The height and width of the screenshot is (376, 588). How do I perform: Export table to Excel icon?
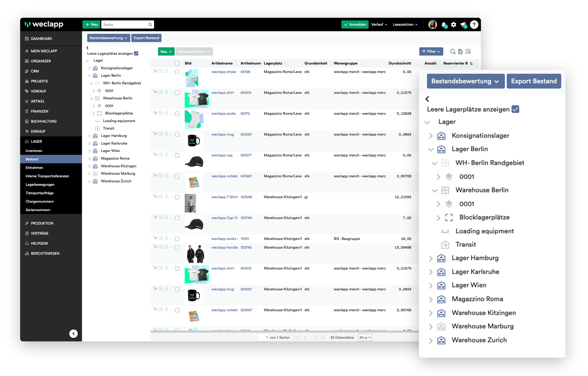(x=460, y=52)
